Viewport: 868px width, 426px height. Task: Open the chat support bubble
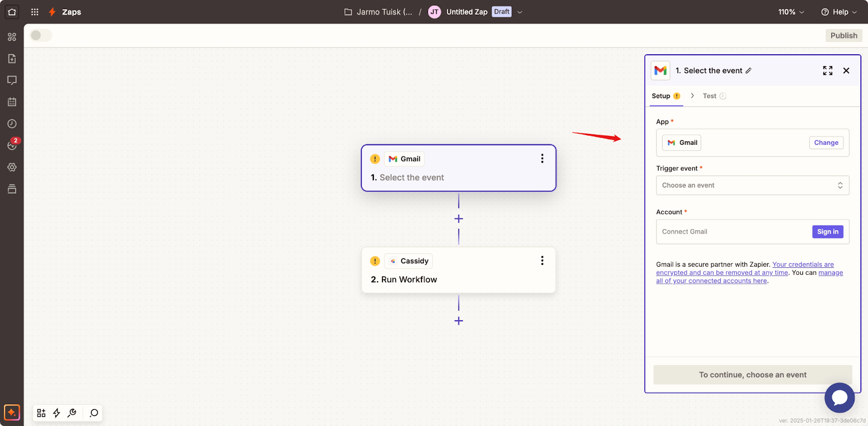tap(839, 397)
